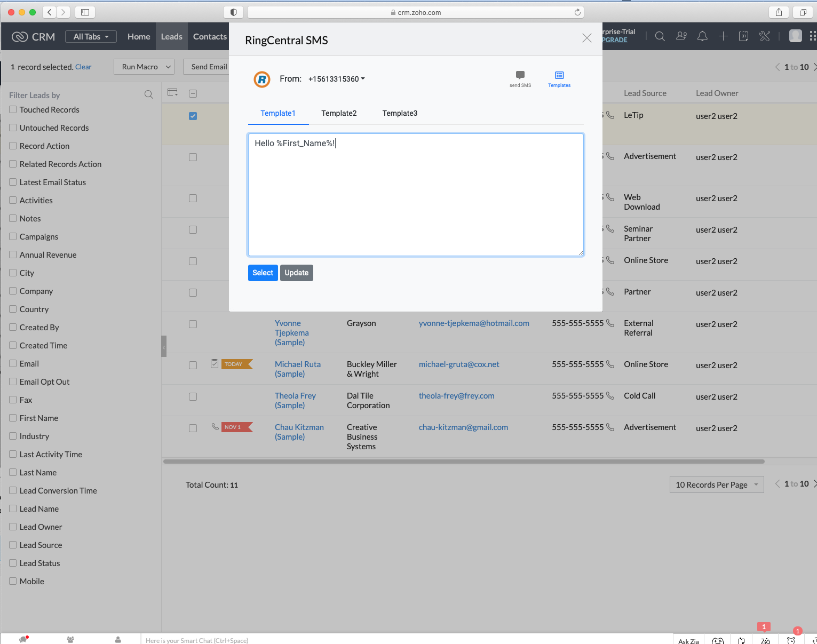Open chats icon in bottom bar

click(x=23, y=639)
